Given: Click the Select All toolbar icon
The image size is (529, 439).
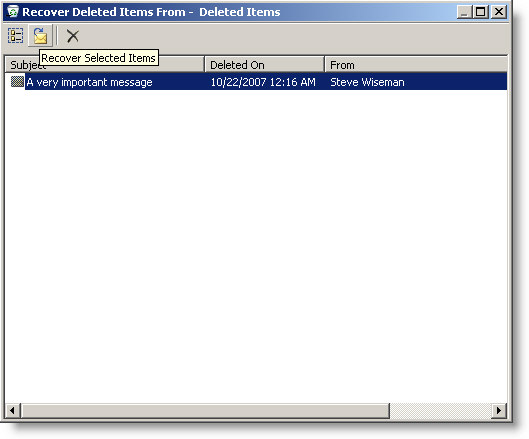Looking at the screenshot, I should (x=16, y=36).
